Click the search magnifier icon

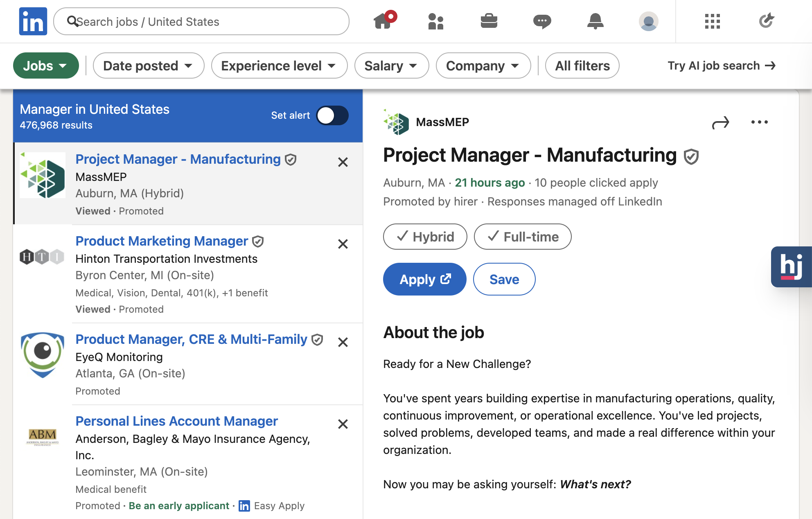click(x=72, y=21)
